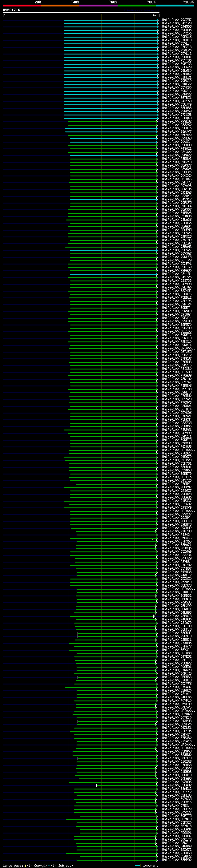
Task: Open hit UniRef100_Q8LEC3
Action: pos(177,521)
